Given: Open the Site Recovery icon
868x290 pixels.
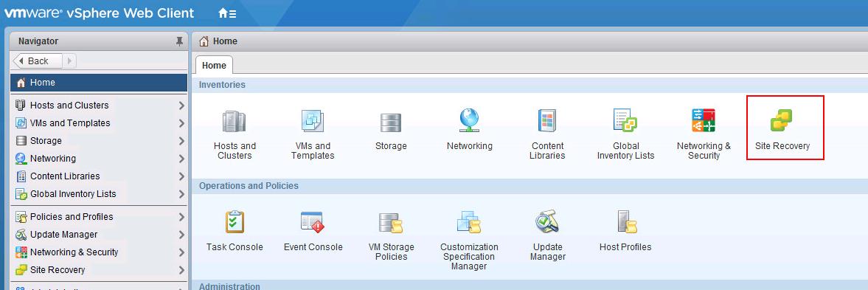Looking at the screenshot, I should (782, 121).
